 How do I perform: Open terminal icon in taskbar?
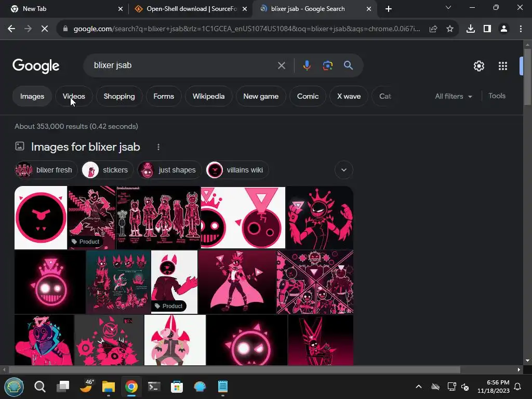154,387
